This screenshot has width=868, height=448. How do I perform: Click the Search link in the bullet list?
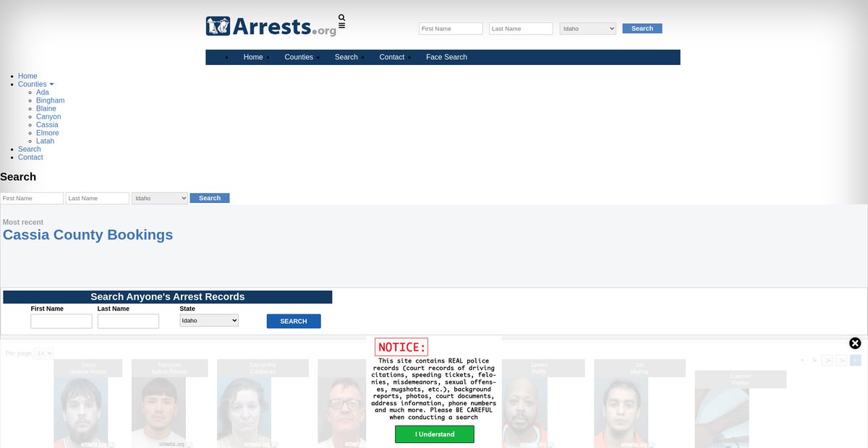[30, 149]
